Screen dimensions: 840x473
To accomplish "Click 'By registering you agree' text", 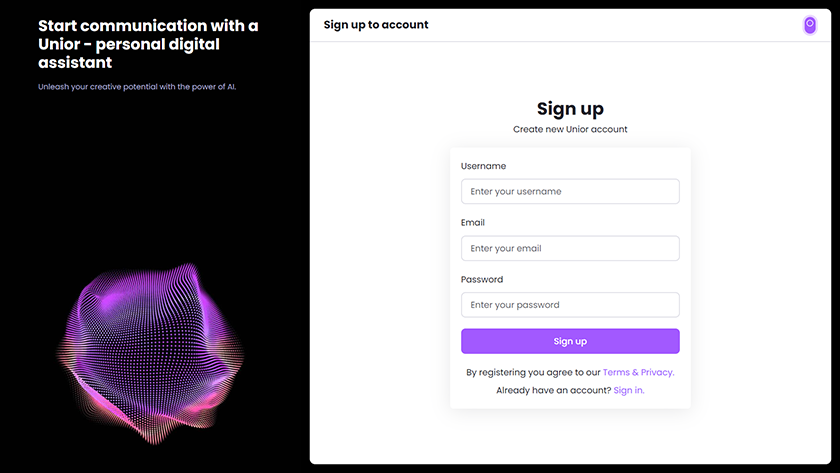I will 533,372.
